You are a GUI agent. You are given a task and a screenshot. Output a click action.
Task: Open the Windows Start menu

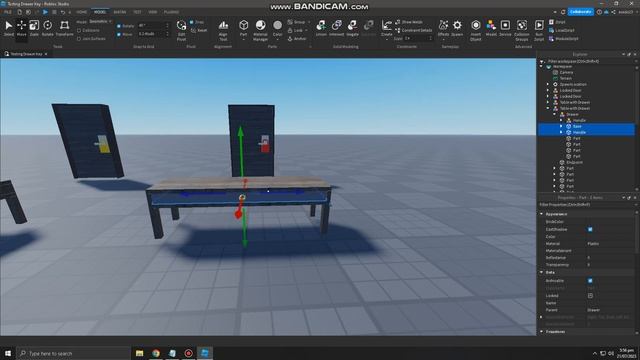point(8,353)
